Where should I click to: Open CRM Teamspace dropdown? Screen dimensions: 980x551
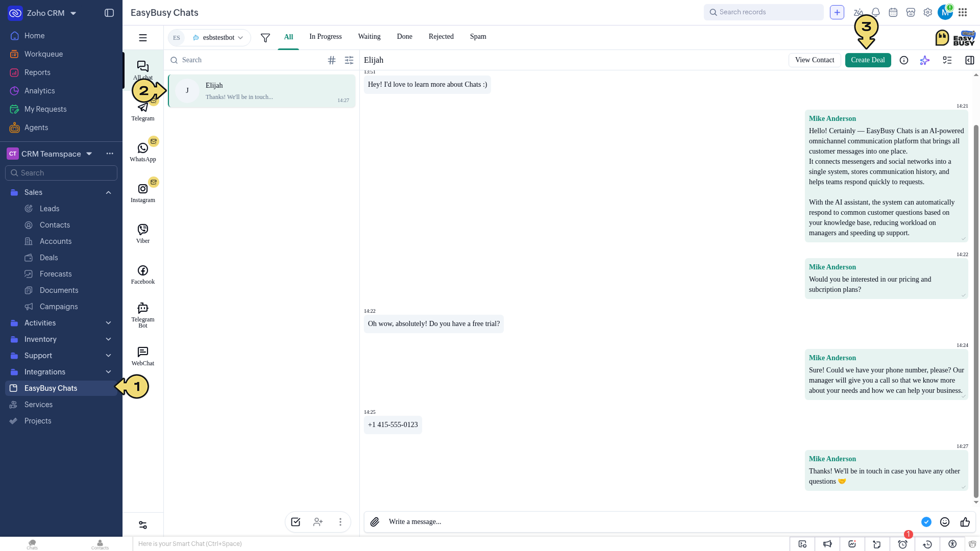[89, 154]
